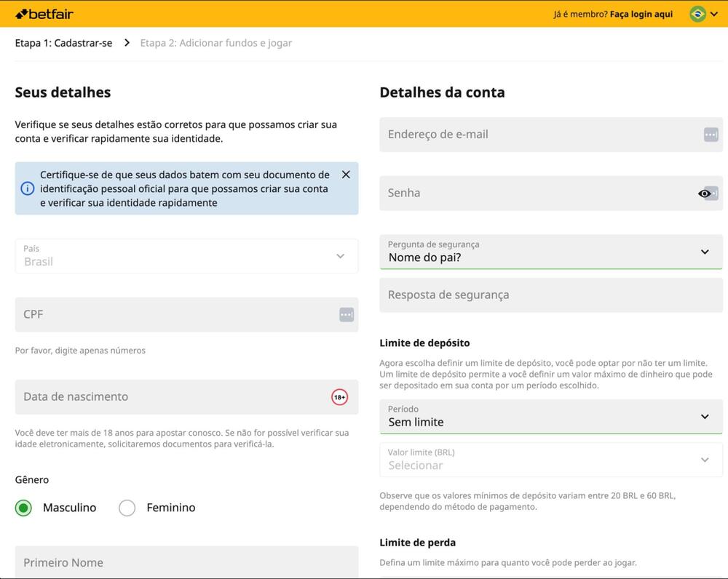The height and width of the screenshot is (579, 728).
Task: Click the 18+ badge icon in the birth date field
Action: coord(339,397)
